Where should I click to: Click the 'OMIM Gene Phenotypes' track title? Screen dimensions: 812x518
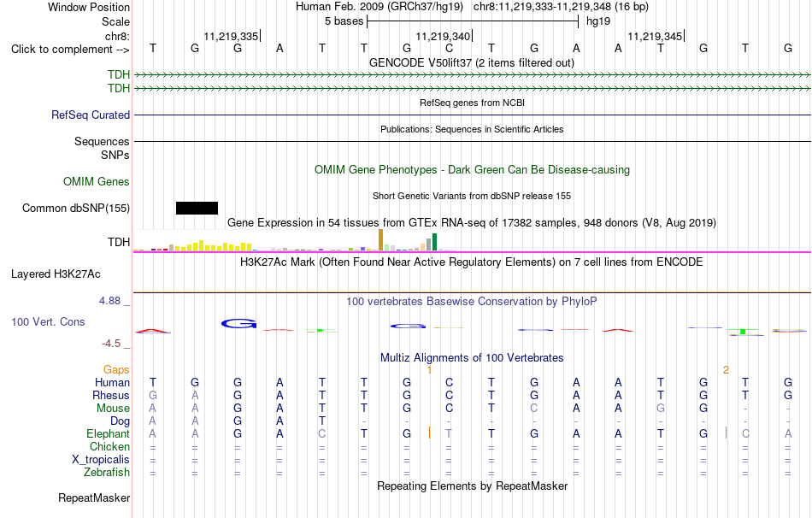[472, 170]
